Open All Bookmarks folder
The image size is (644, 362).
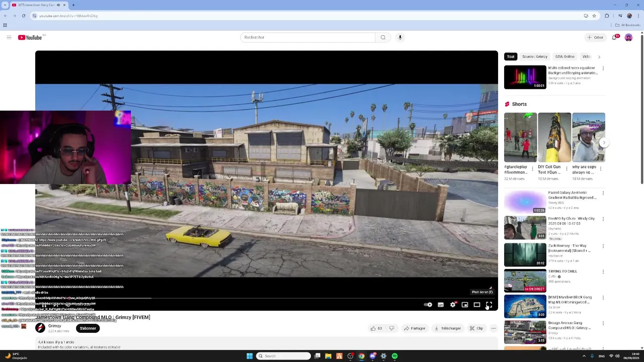pos(627,25)
